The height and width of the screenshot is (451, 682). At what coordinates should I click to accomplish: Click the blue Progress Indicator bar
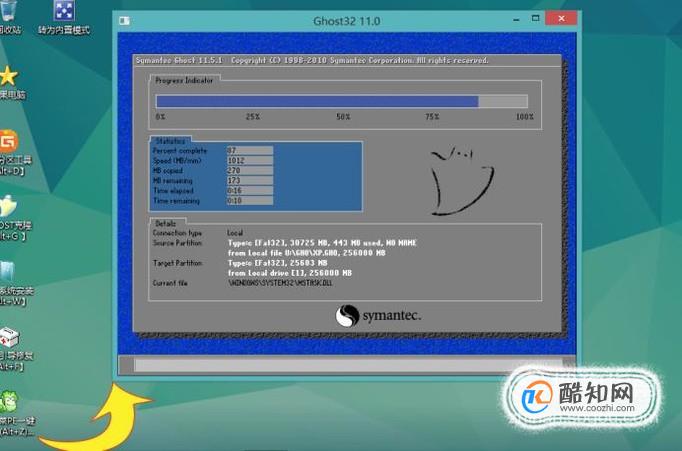pos(317,101)
